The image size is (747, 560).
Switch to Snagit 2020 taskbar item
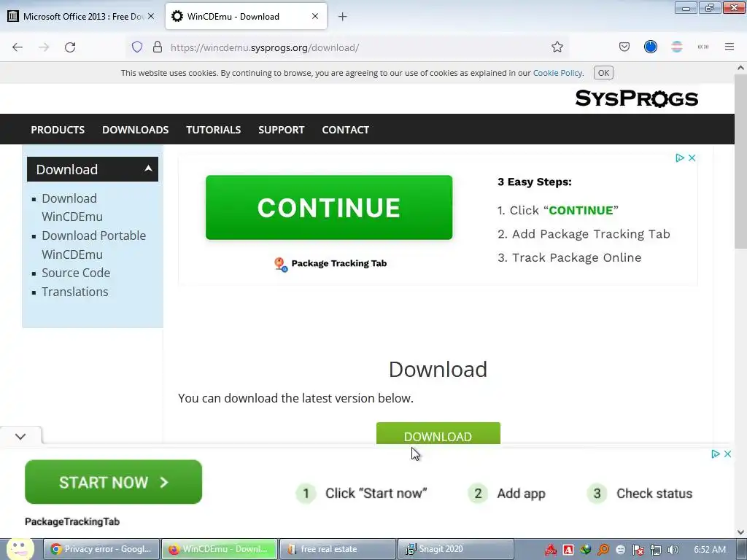(x=455, y=549)
